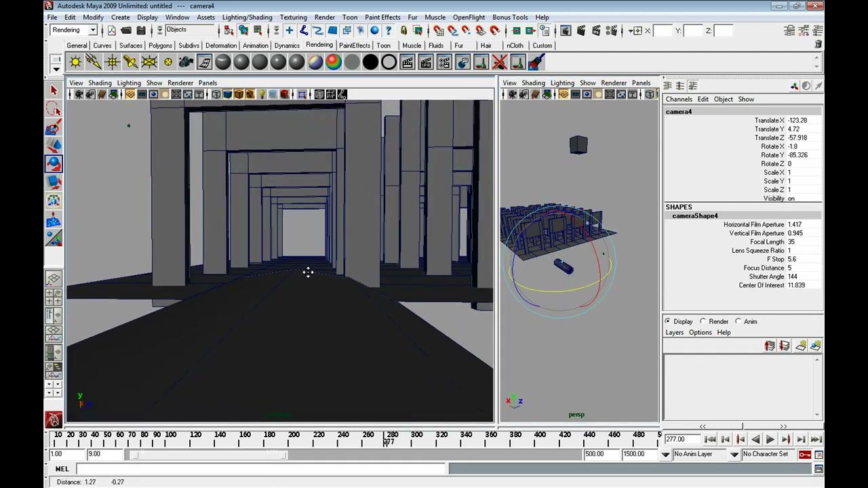Expand cameraShape4 node in Channel Box
868x488 pixels.
pyautogui.click(x=694, y=216)
